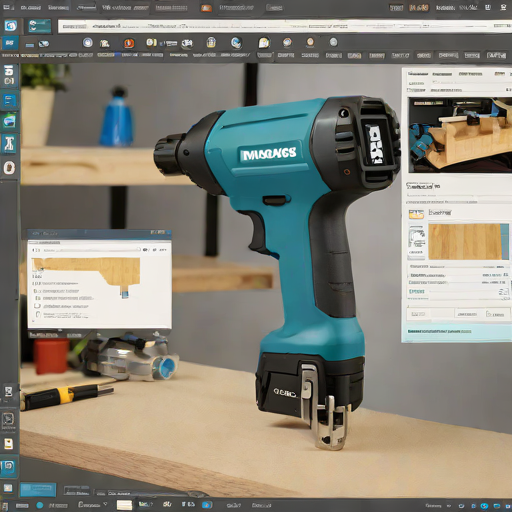Image resolution: width=512 pixels, height=512 pixels.
Task: Click the teal tile icon beside the blue square icon
Action: coord(40,26)
